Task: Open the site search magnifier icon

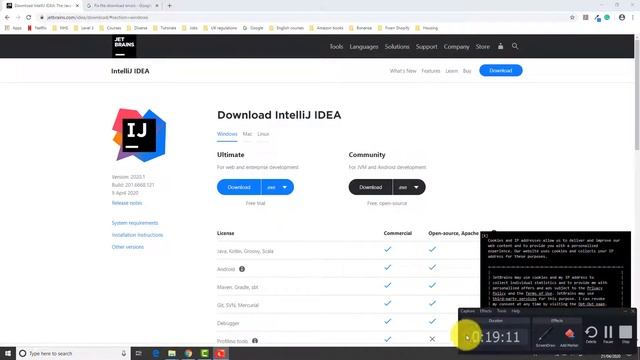Action: point(515,46)
